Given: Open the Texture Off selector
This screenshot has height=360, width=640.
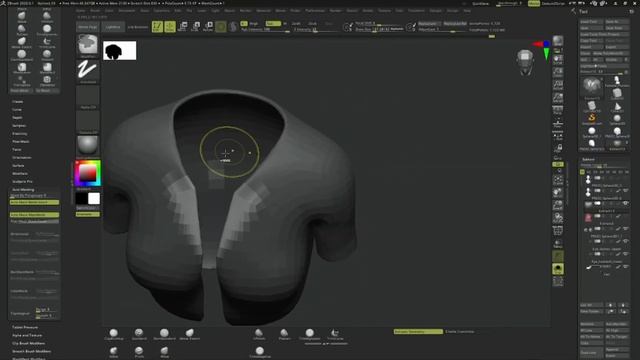Looking at the screenshot, I should pos(87,122).
